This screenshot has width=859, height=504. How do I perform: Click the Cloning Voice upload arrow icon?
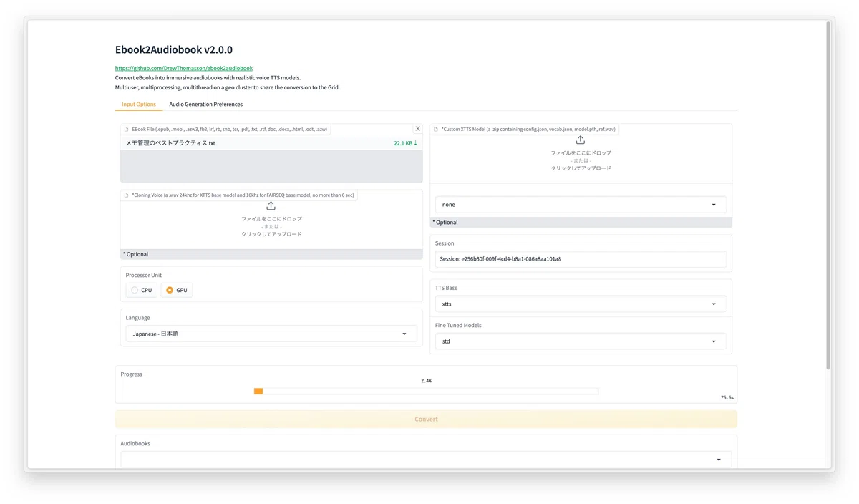pos(271,206)
